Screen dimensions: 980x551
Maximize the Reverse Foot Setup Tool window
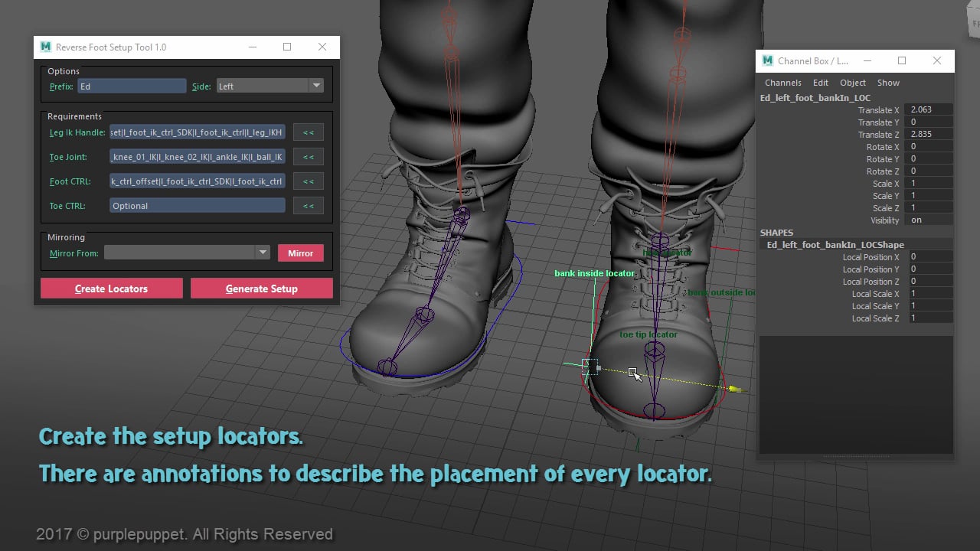287,47
